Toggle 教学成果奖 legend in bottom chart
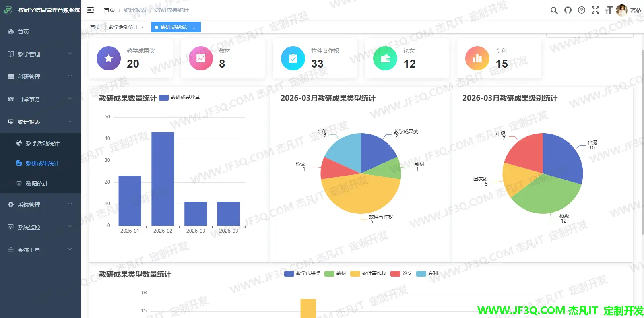644x318 pixels. (302, 273)
